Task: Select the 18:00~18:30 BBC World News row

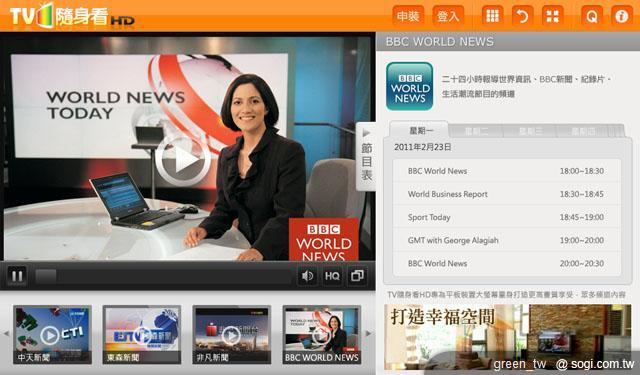Action: [x=507, y=171]
